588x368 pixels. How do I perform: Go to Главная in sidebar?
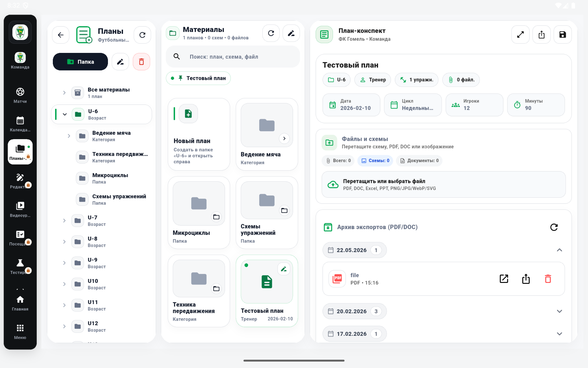[20, 303]
